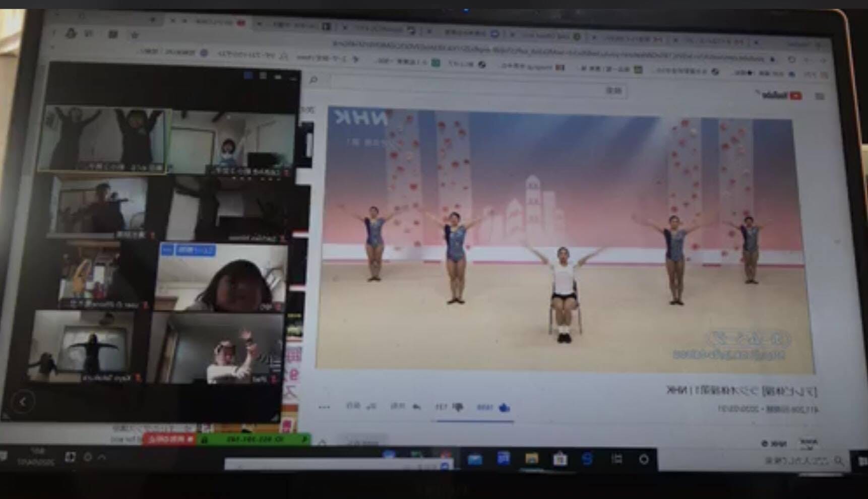Click the Zoom page arrow circle button
Screen dimensions: 868x499
pyautogui.click(x=23, y=402)
